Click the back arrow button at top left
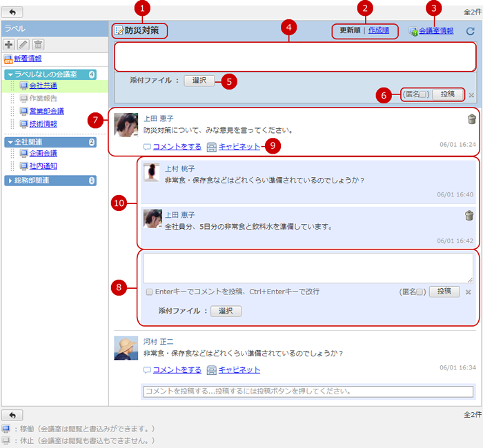Image resolution: width=483 pixels, height=448 pixels. pos(12,12)
